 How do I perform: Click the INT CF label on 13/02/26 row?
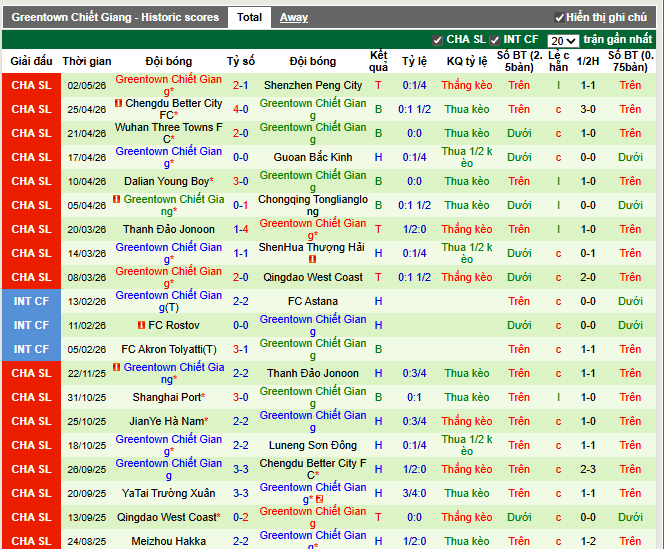point(31,301)
